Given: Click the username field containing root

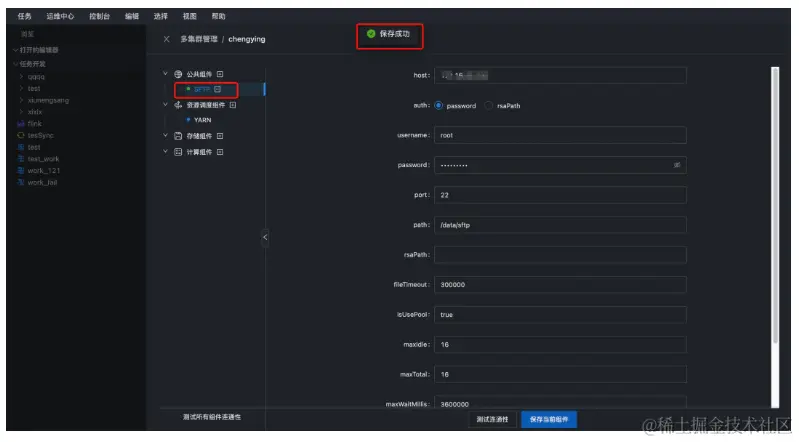Looking at the screenshot, I should click(x=560, y=135).
